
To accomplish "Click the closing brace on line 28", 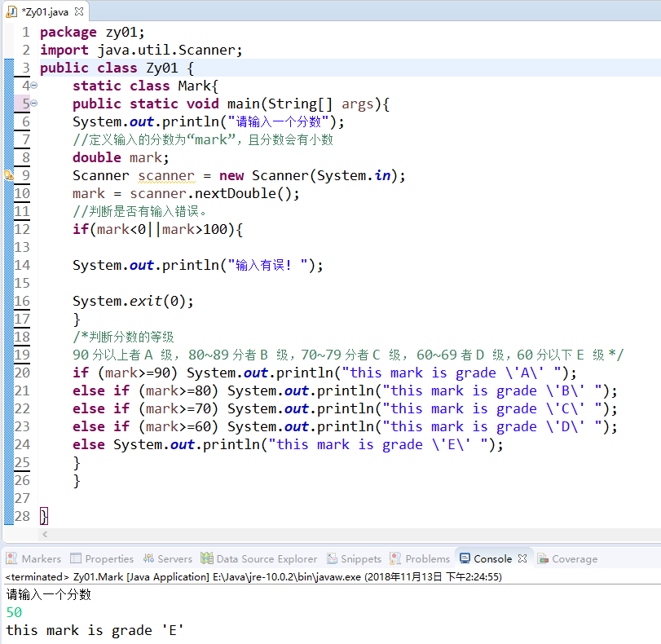I will coord(44,516).
